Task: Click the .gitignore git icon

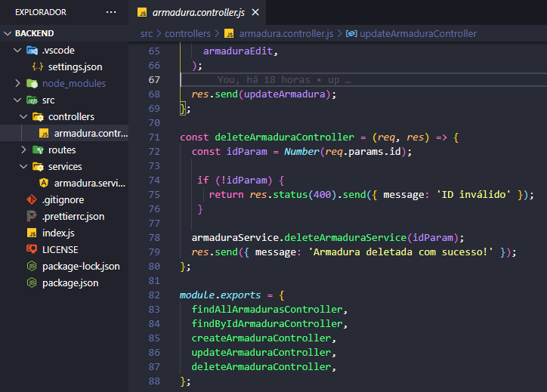Action: point(32,200)
